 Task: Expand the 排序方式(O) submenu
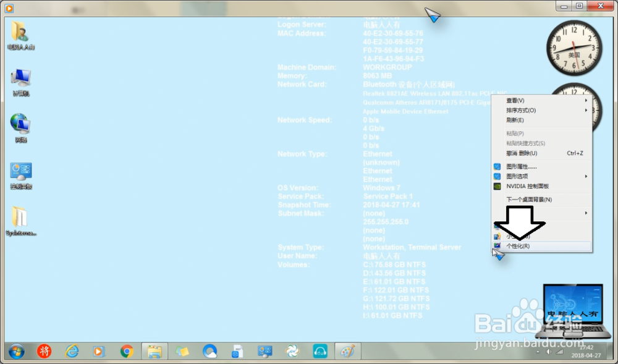click(542, 110)
